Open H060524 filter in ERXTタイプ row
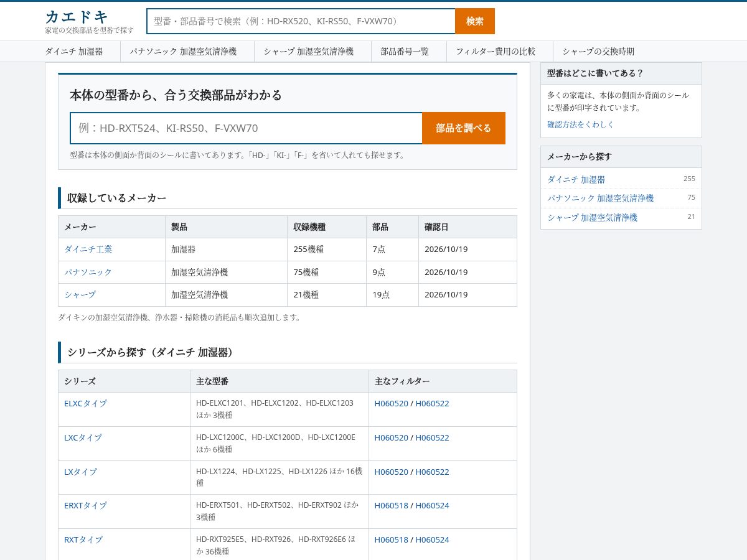The height and width of the screenshot is (560, 747). point(433,505)
